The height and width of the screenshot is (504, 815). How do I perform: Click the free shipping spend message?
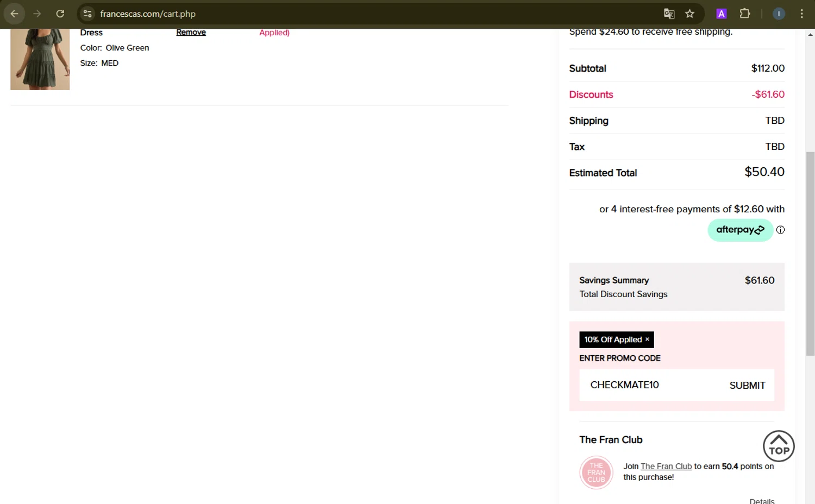point(651,32)
